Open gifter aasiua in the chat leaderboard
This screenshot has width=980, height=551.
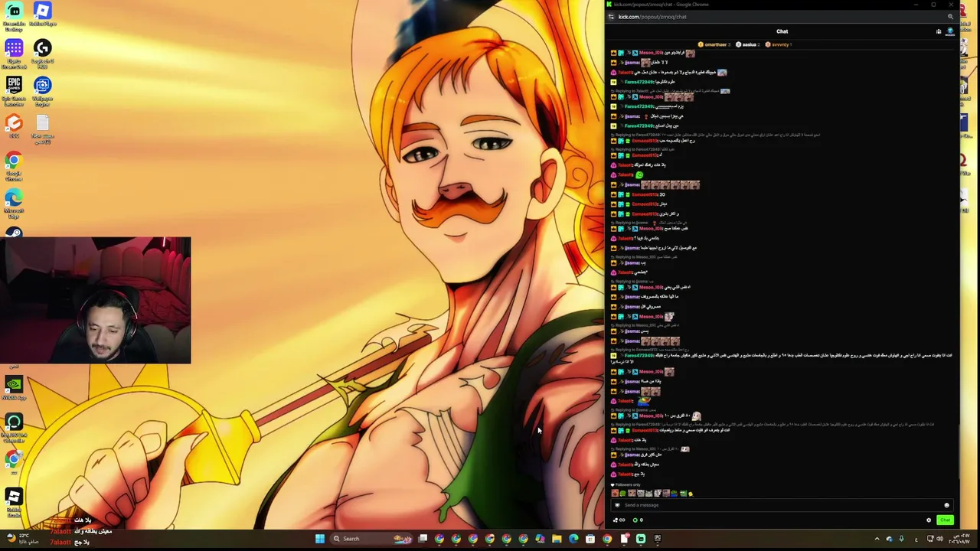tap(747, 44)
